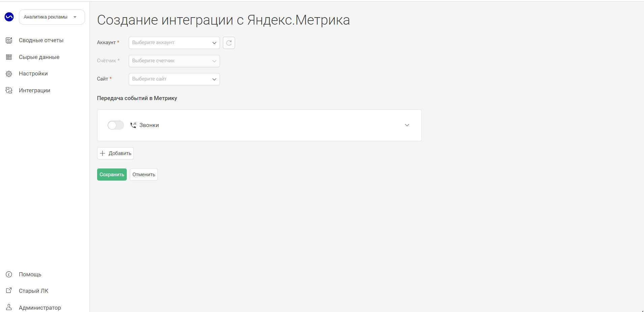Screen dimensions: 644x312
Task: Enable the Звонки toggle switch
Action: tap(116, 125)
